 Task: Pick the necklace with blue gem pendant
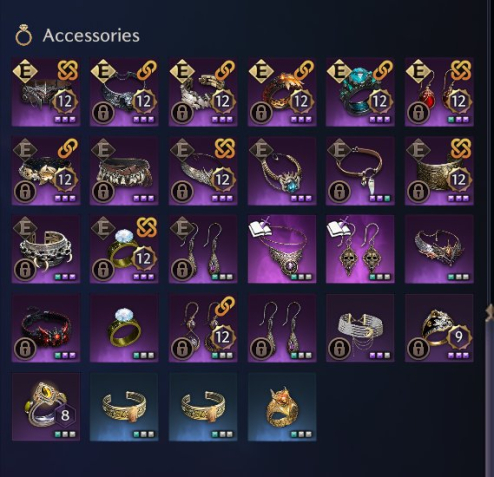(282, 170)
